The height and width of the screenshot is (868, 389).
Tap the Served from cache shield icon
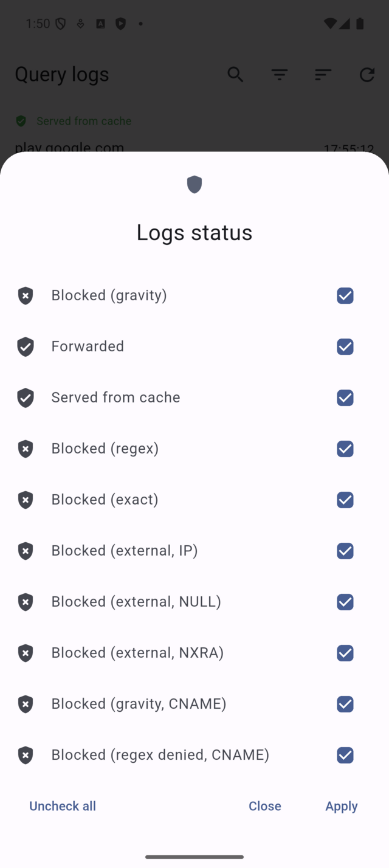click(26, 398)
